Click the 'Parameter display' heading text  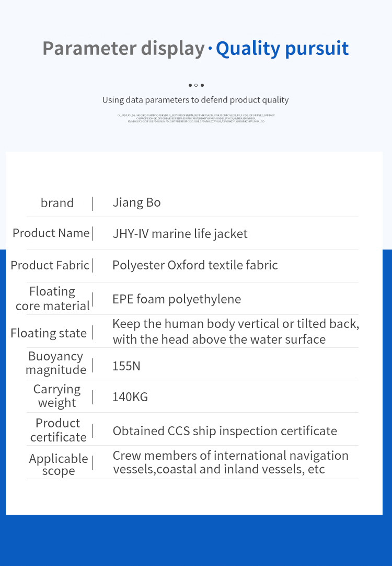124,49
